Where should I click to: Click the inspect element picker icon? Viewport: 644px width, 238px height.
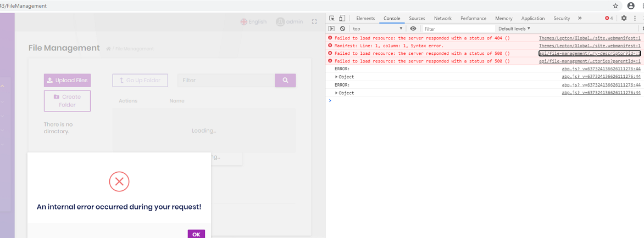[x=332, y=18]
